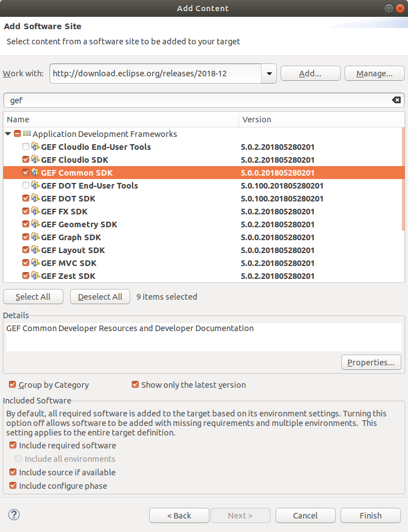408x532 pixels.
Task: Uncheck the GEF Common SDK checkbox
Action: 25,172
